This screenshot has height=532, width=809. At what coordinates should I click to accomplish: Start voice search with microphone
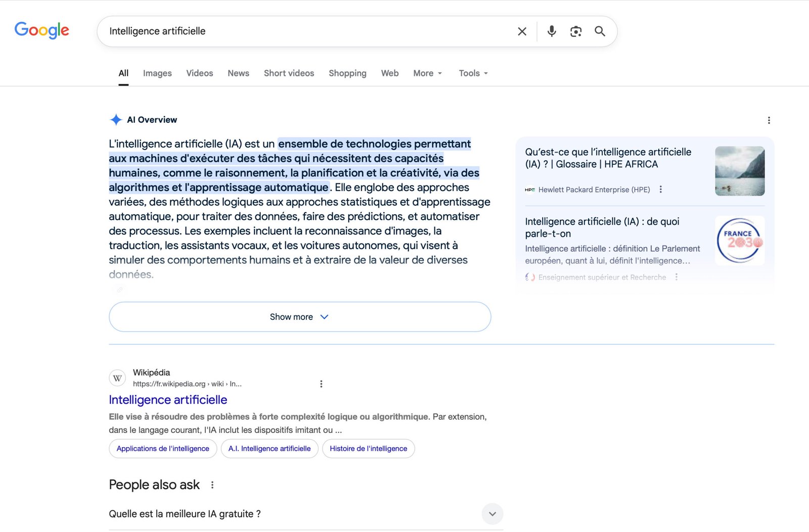[x=552, y=31]
